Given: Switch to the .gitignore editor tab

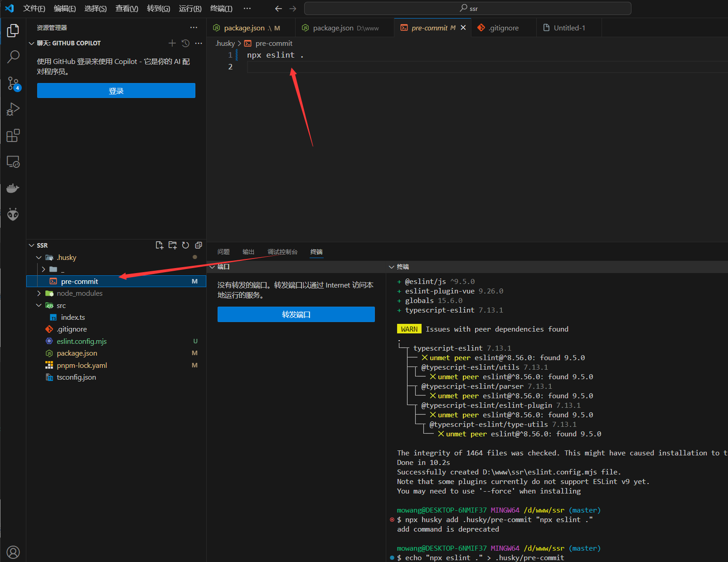Looking at the screenshot, I should (x=504, y=28).
